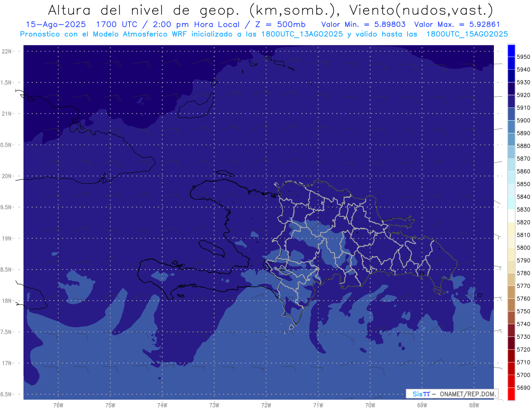
Task: Click the colorbar swatch between 5760 and 5770
Action: [x=511, y=292]
